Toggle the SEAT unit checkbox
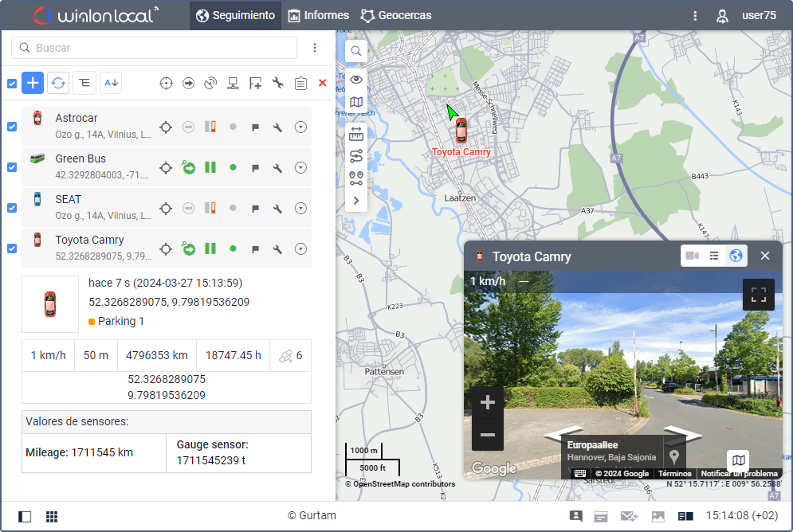 click(12, 208)
